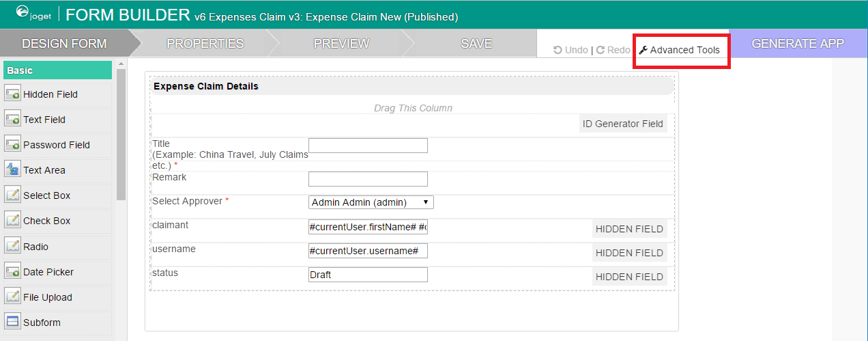
Task: Select the Text Area element icon
Action: tap(12, 170)
